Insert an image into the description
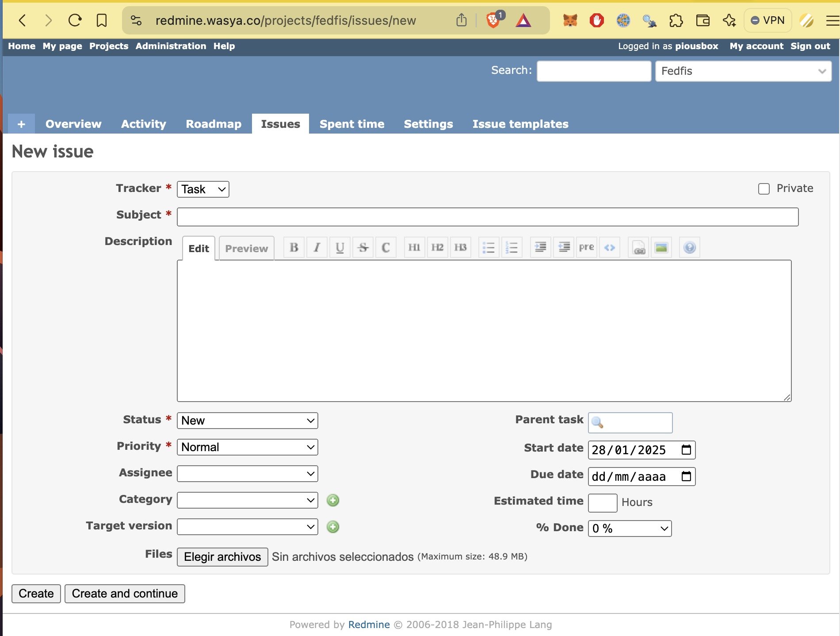Screen dimensions: 840x636 pos(661,247)
